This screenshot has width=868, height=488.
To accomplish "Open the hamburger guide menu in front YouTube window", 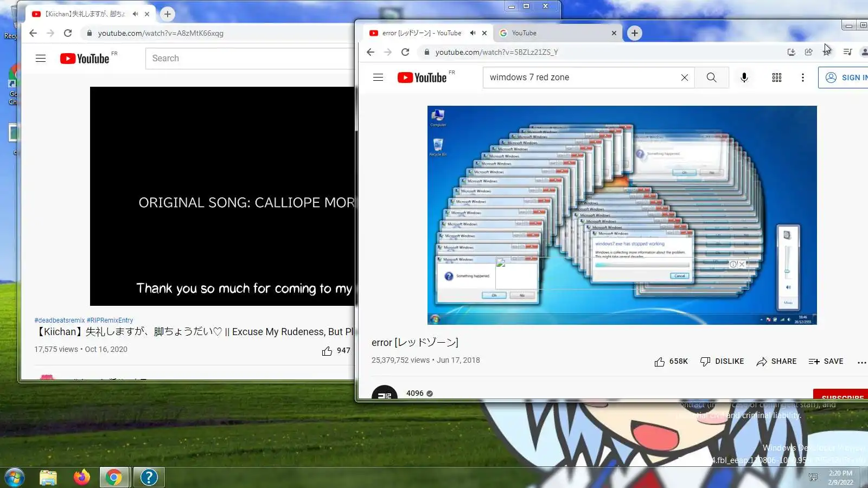I will (x=378, y=78).
